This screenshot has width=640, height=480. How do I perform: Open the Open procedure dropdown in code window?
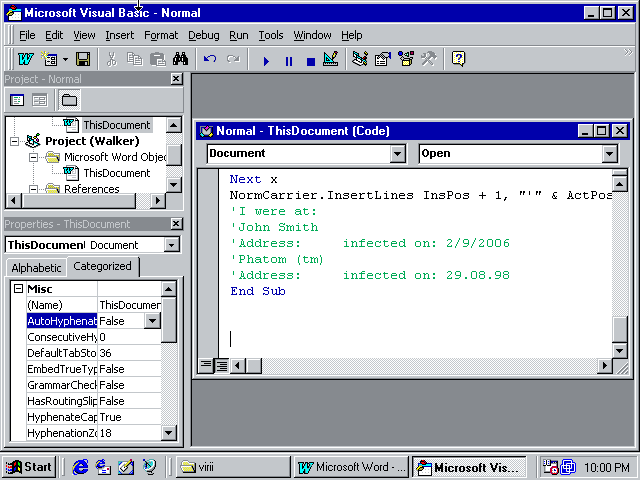click(x=609, y=154)
